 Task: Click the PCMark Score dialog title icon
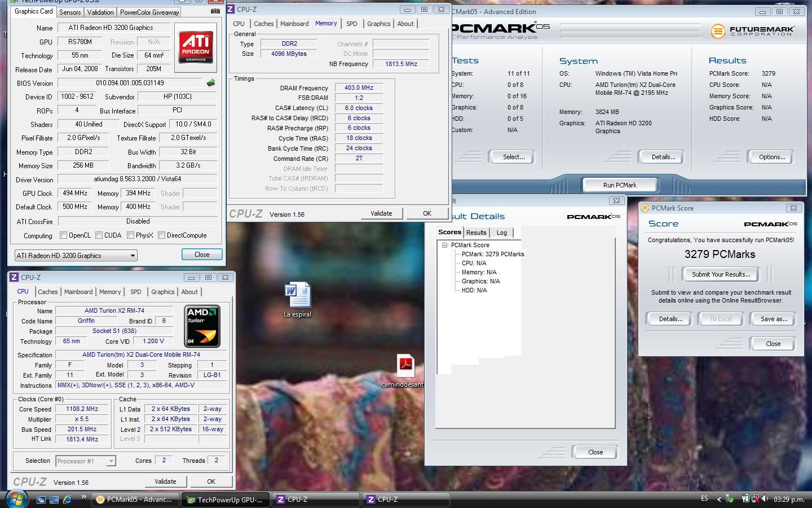pos(645,208)
